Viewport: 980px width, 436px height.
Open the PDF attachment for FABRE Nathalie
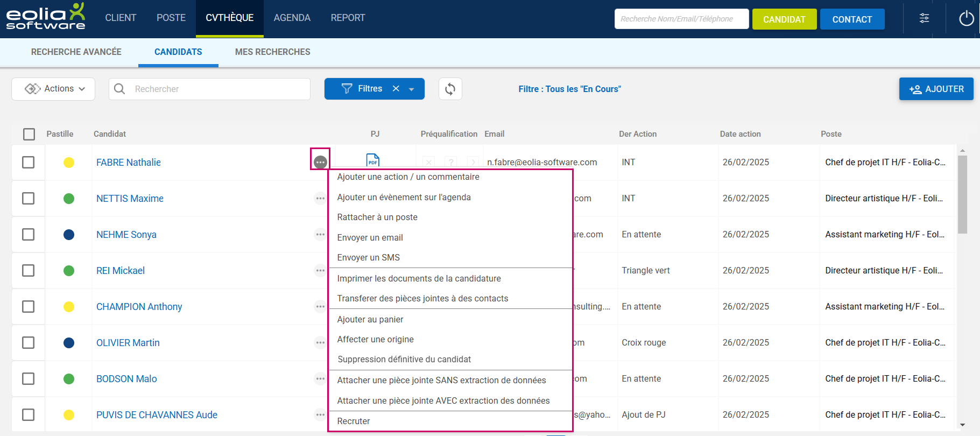pyautogui.click(x=372, y=160)
